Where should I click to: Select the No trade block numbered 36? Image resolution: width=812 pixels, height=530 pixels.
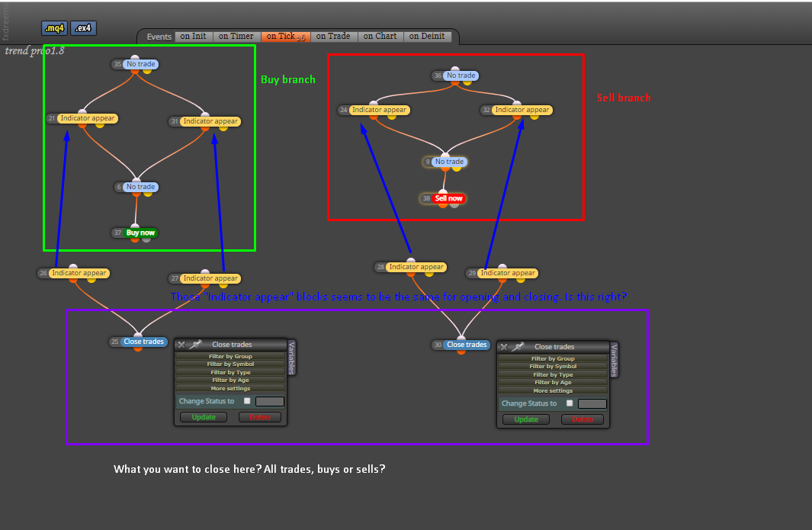pos(461,75)
